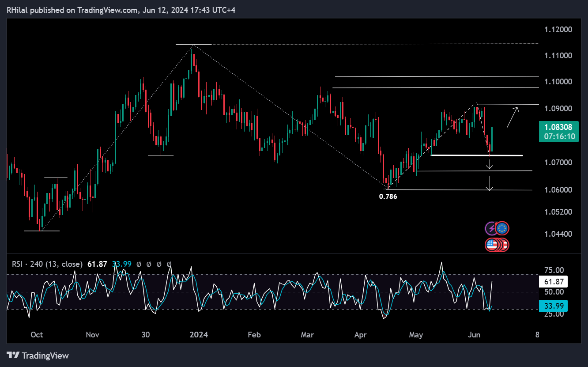Click the Mar label on time axis
The image size is (588, 367).
click(x=307, y=335)
